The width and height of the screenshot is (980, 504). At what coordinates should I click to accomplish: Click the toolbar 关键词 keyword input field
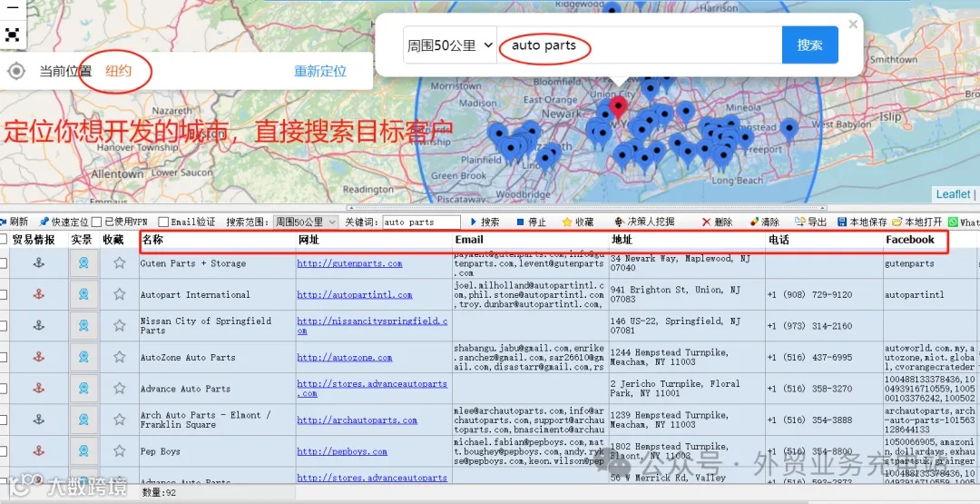[421, 222]
